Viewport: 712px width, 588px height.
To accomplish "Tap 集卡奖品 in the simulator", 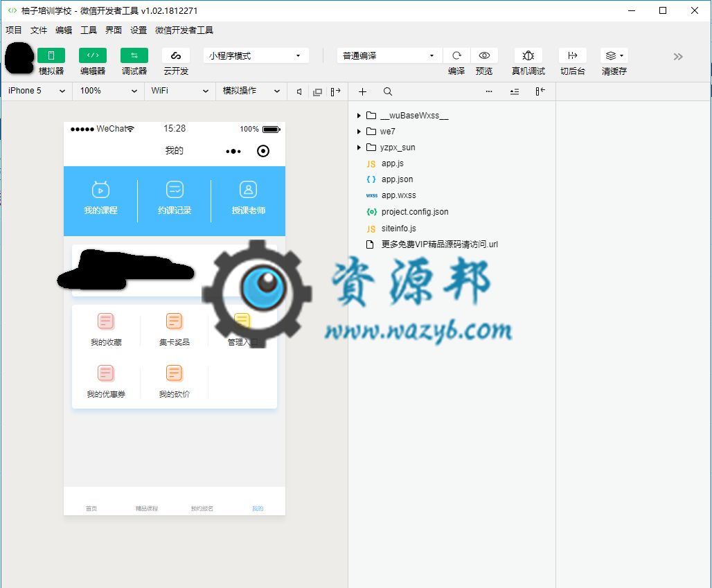I will click(175, 330).
